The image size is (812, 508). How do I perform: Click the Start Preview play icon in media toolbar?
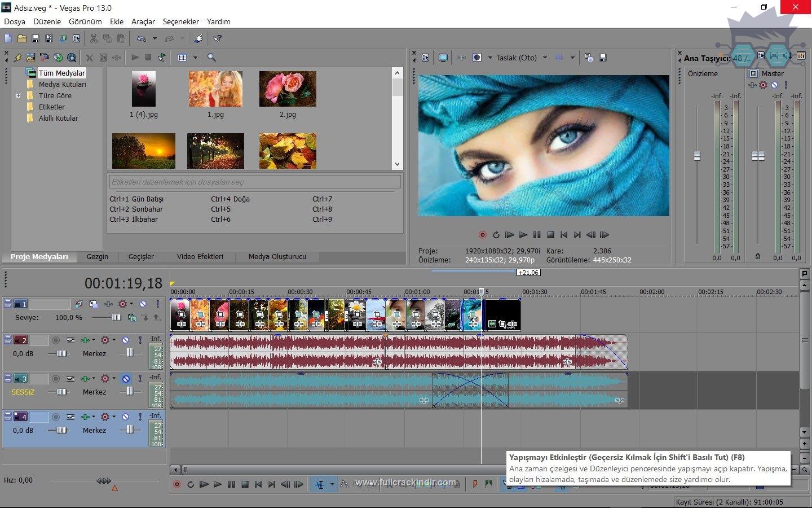135,58
